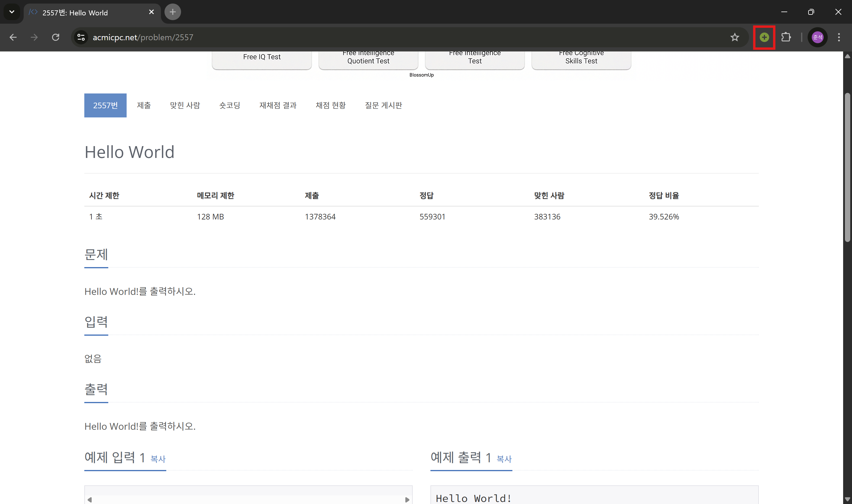Open the Chrome profile avatar
The width and height of the screenshot is (852, 504).
coord(817,37)
